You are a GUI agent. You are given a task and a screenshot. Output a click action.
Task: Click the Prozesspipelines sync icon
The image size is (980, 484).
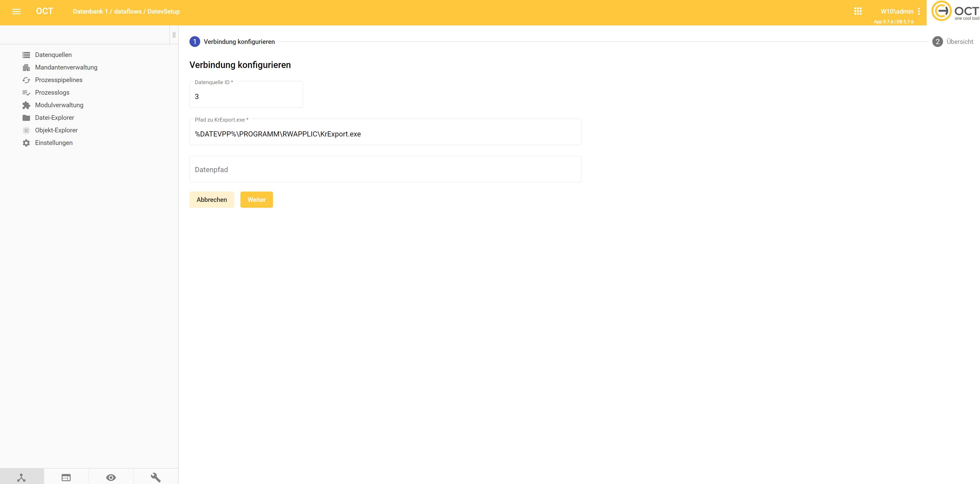click(x=26, y=80)
